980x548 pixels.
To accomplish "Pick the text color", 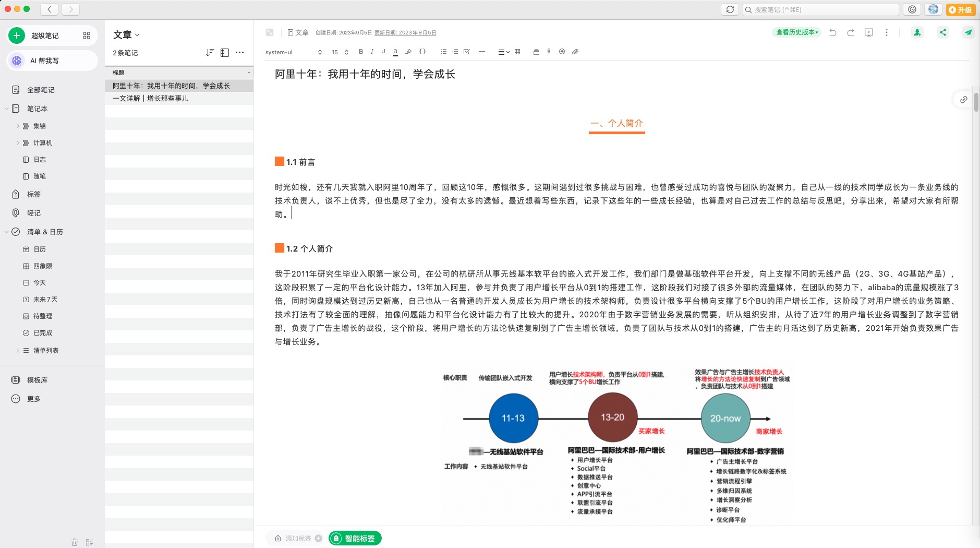I will click(x=395, y=52).
